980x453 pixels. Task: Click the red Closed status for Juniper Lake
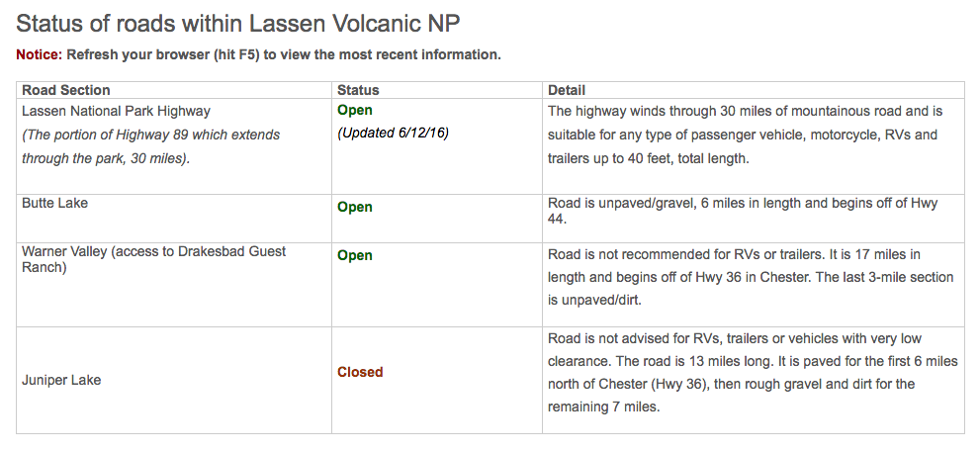[360, 373]
